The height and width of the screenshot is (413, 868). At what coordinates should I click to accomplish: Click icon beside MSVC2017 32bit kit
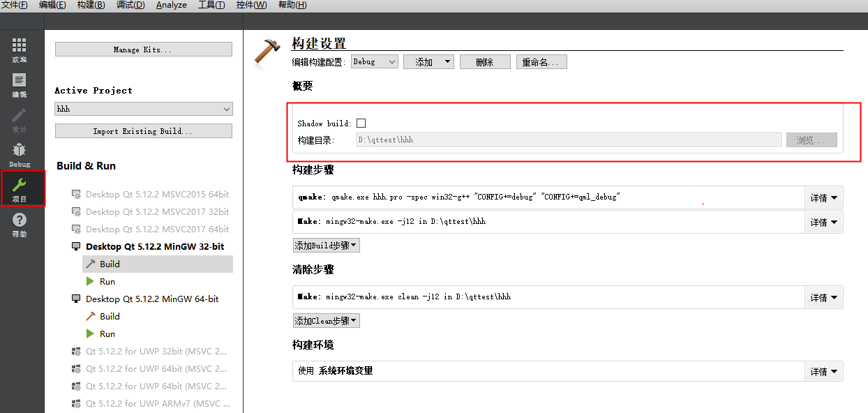(x=76, y=212)
